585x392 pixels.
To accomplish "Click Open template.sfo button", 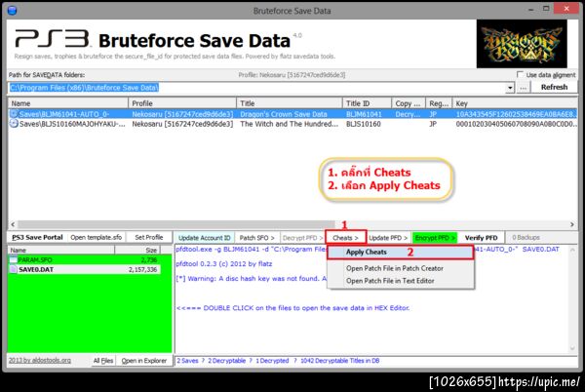I will pos(96,237).
